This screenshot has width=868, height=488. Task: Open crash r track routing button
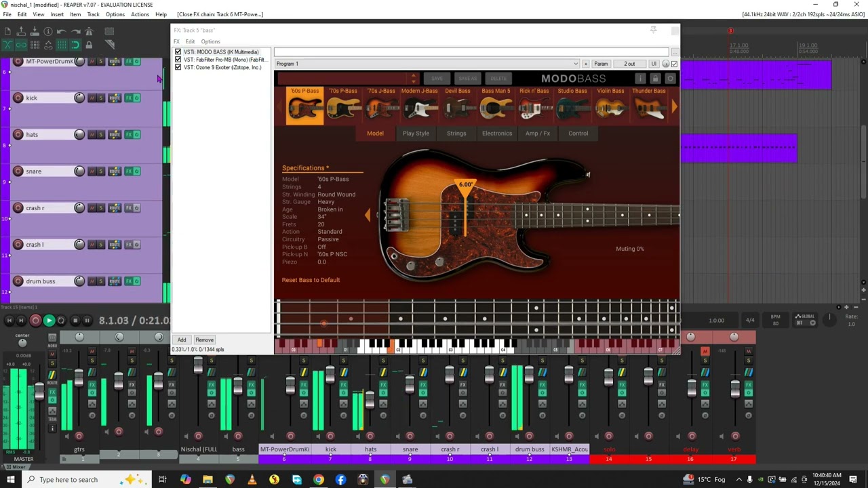tap(115, 208)
